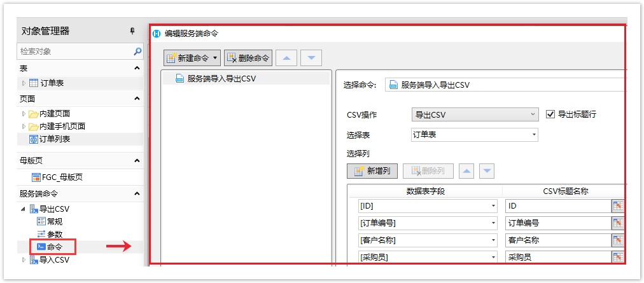Open formula editor icon for ID title
This screenshot has height=283, width=644.
tap(617, 205)
